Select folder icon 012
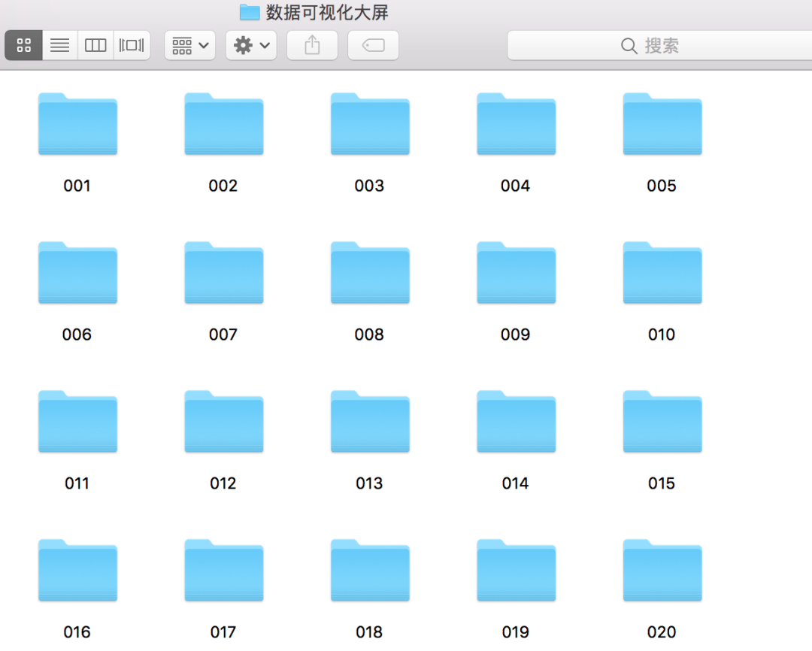Viewport: 812px width, 651px height. [x=224, y=422]
